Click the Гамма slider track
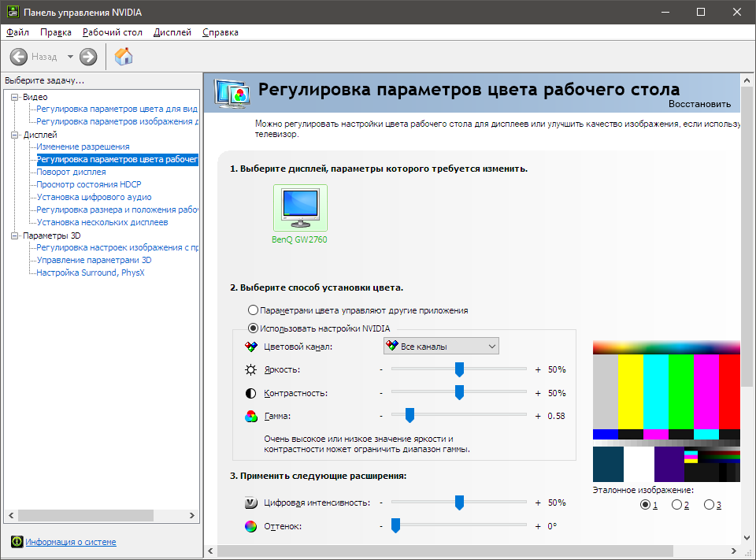Viewport: 756px width, 560px height. click(472, 415)
